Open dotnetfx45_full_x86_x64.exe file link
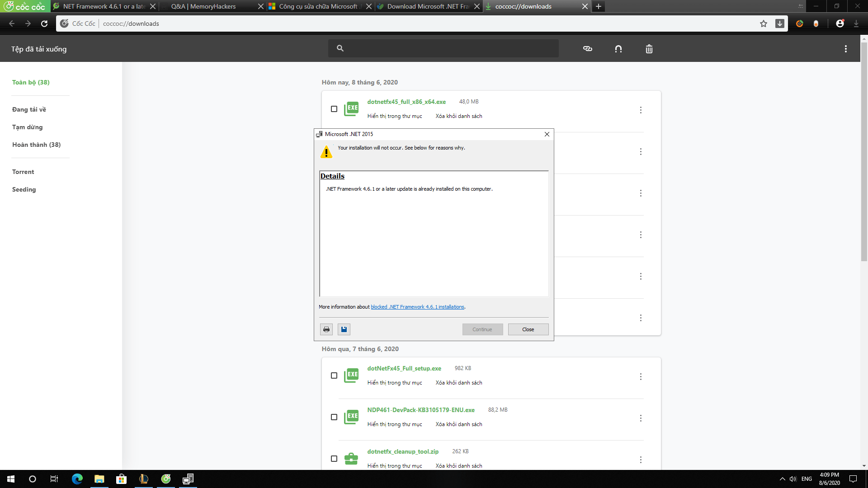This screenshot has width=868, height=488. [406, 102]
